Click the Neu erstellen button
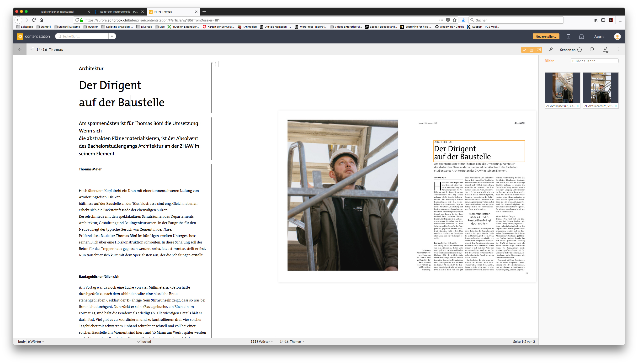The width and height of the screenshot is (638, 364). [546, 37]
